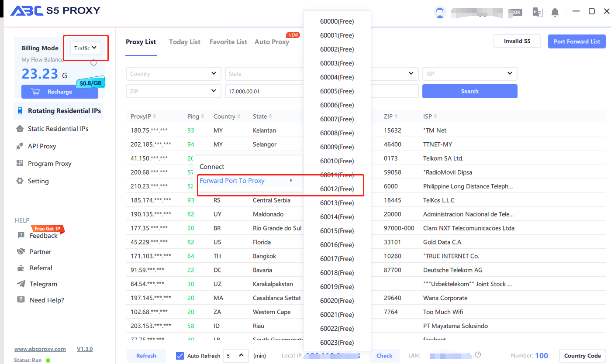
Task: Sort by the ZIP column arrows
Action: click(396, 117)
